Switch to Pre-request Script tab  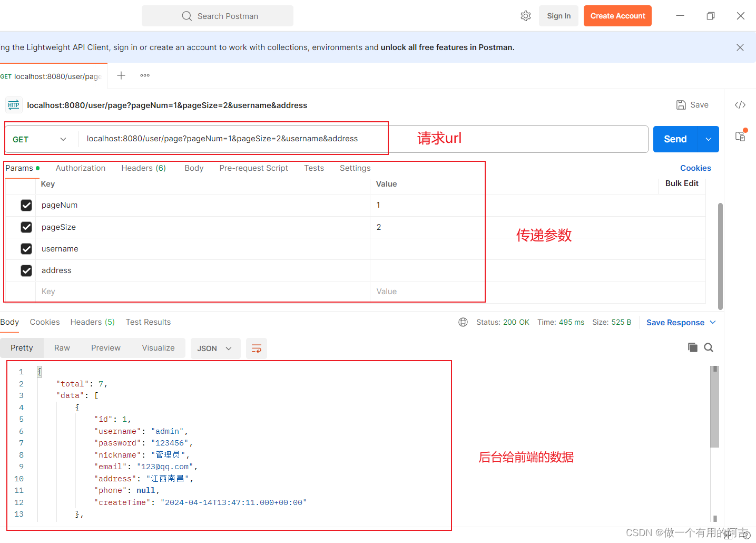254,168
